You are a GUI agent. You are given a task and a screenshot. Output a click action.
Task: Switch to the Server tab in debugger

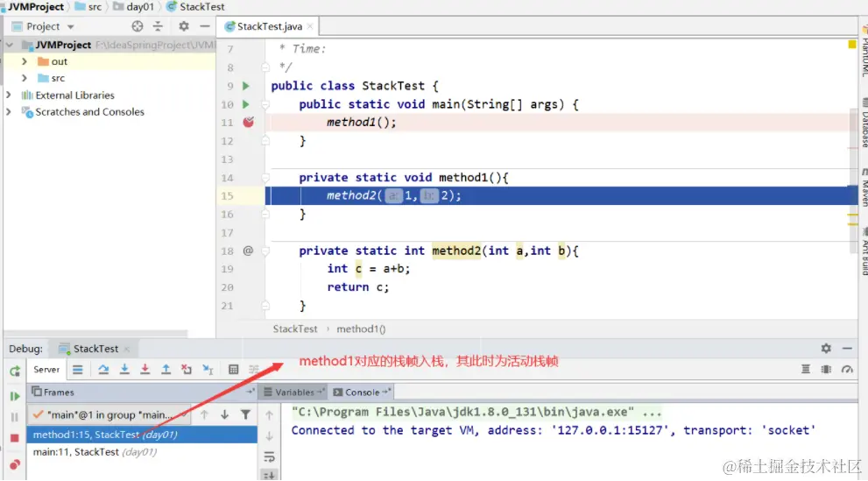pos(46,369)
